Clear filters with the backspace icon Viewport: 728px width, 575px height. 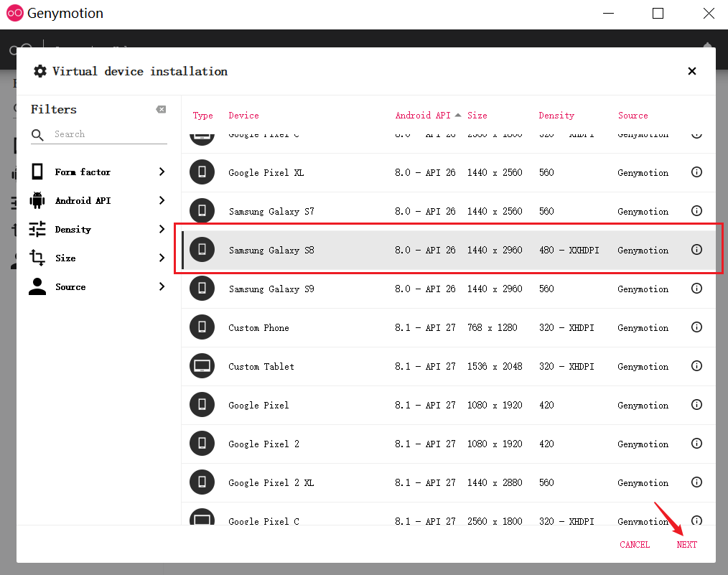[161, 110]
